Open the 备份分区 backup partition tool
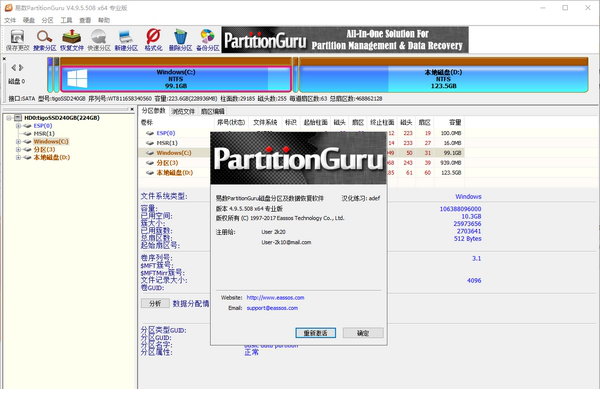 click(207, 41)
